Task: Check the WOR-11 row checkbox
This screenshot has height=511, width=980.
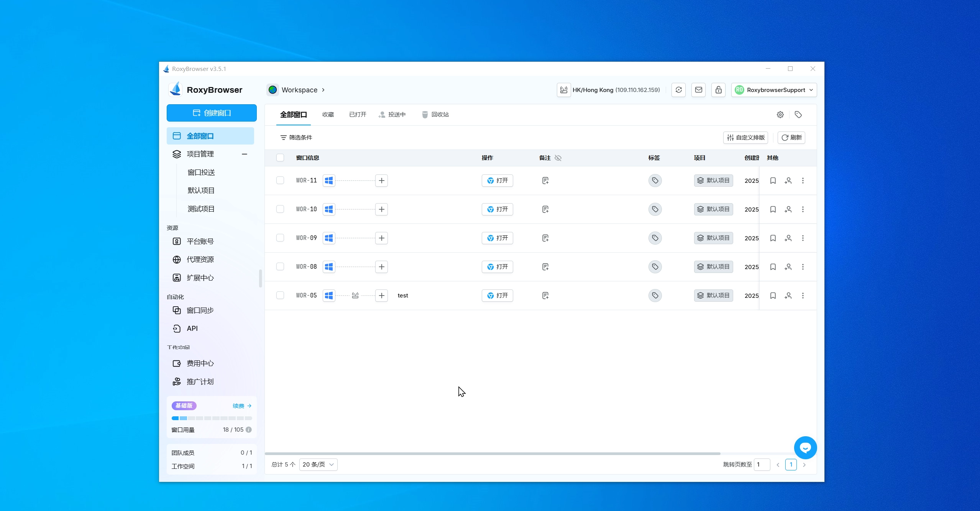Action: [x=280, y=180]
